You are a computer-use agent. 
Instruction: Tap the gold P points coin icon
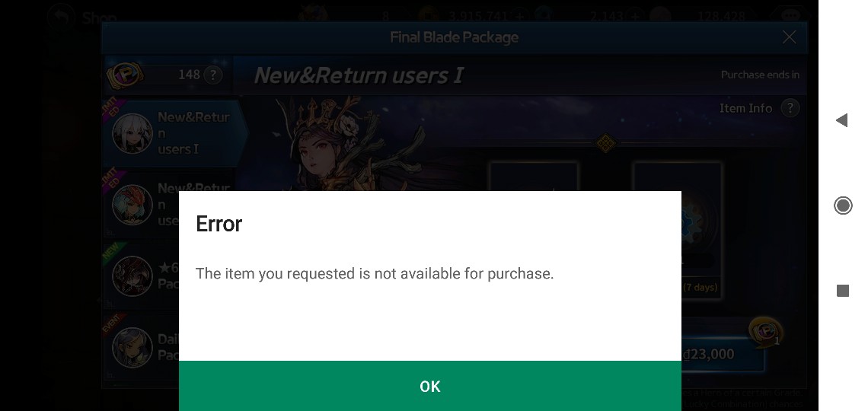(125, 75)
